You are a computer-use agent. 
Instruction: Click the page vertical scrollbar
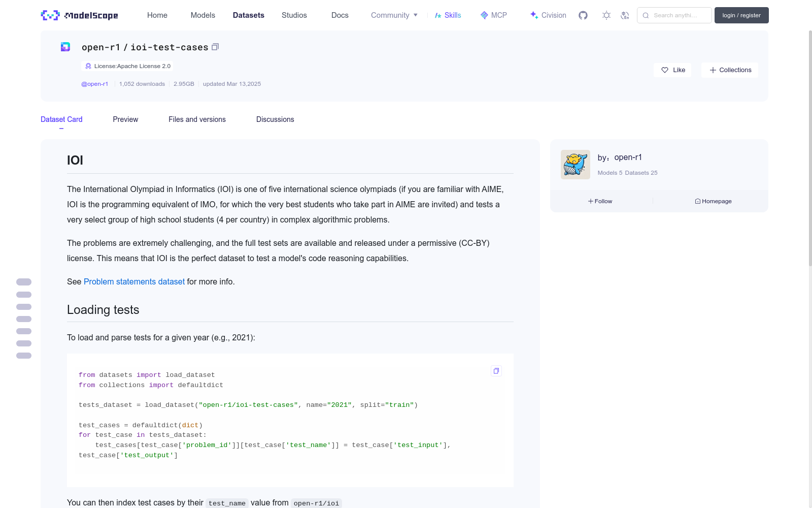click(810, 148)
